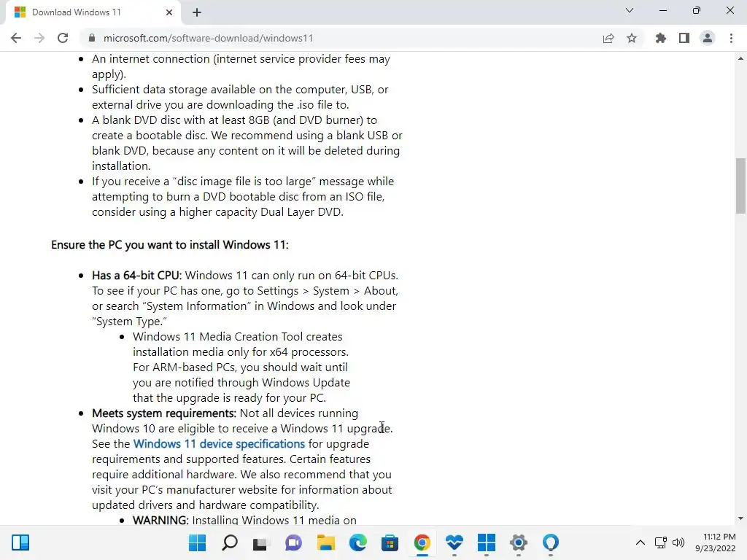The image size is (747, 560).
Task: Open the Windows Start menu
Action: 197,542
